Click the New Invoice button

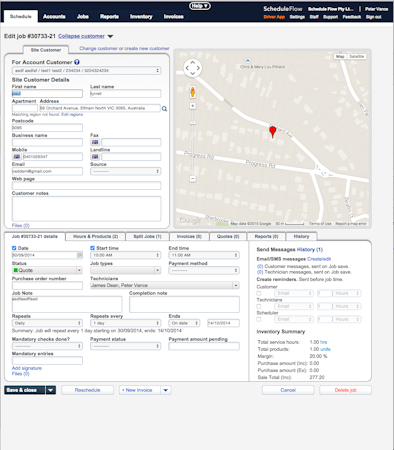click(140, 390)
